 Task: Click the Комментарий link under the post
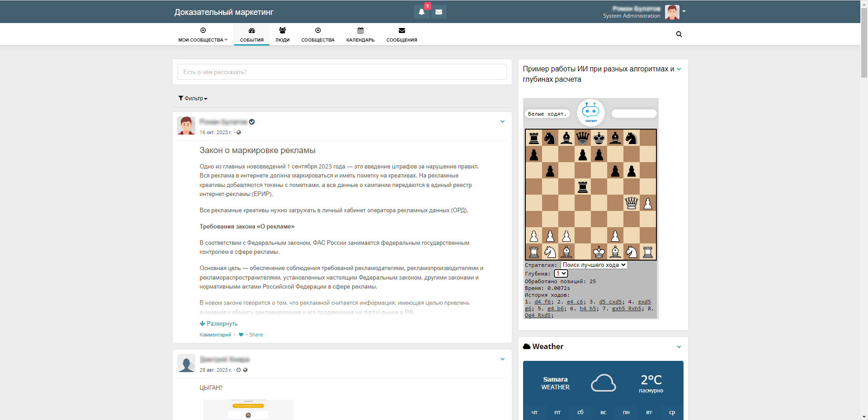tap(215, 335)
